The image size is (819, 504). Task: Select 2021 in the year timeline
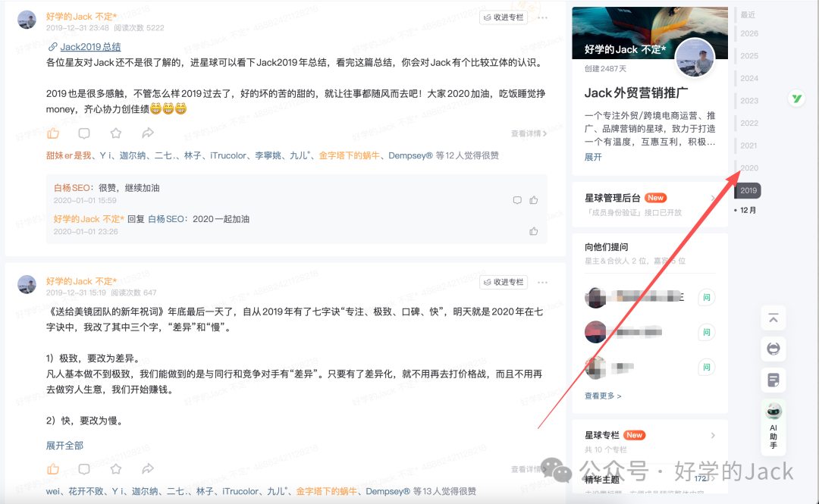pyautogui.click(x=748, y=146)
